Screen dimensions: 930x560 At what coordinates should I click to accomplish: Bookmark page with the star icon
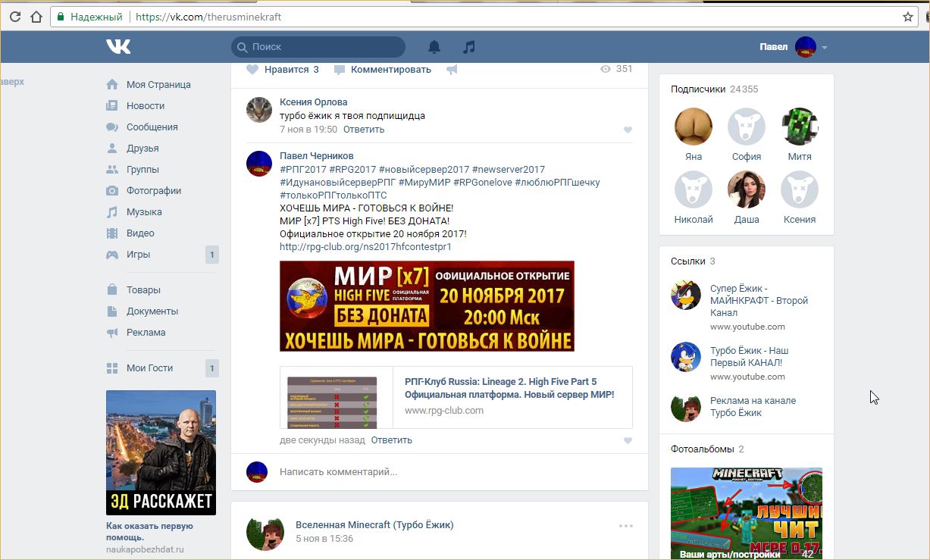[x=908, y=17]
